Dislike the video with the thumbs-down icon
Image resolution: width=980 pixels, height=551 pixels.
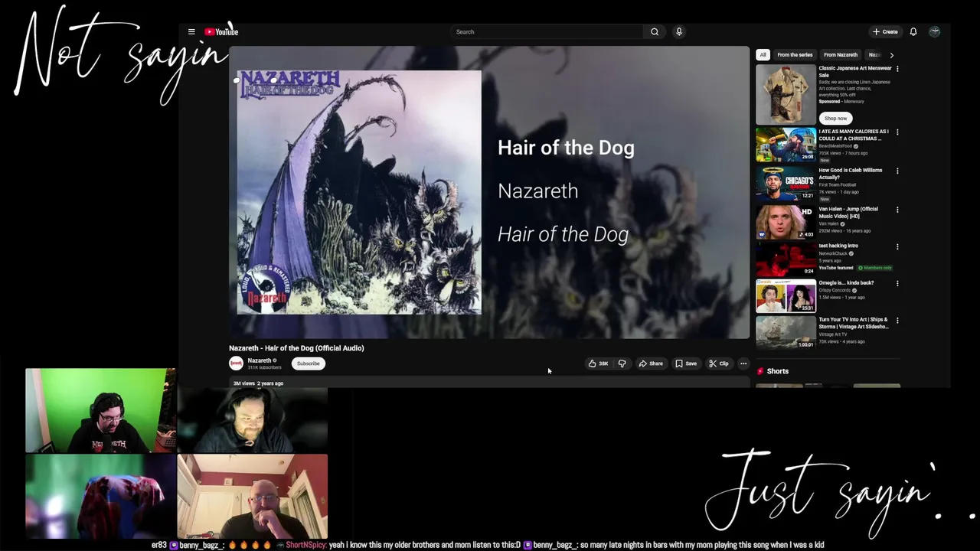click(x=622, y=364)
